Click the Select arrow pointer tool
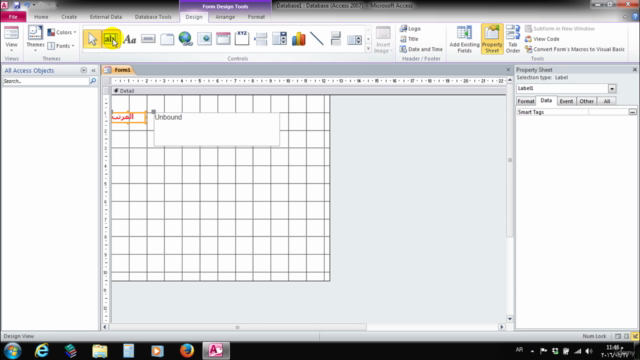640x360 pixels. pyautogui.click(x=92, y=39)
